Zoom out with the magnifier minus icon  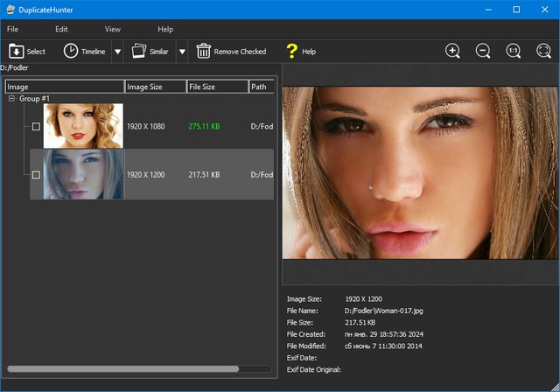point(483,51)
